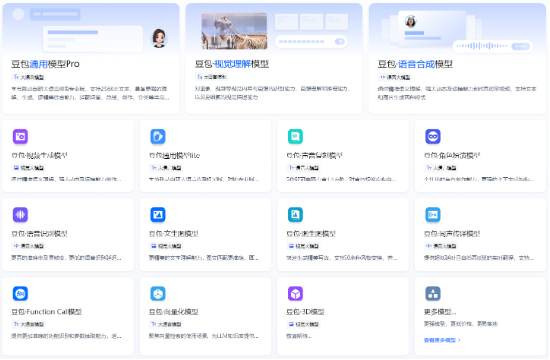Click the avatar in 豆包通用模型Pro banner

pos(159,38)
